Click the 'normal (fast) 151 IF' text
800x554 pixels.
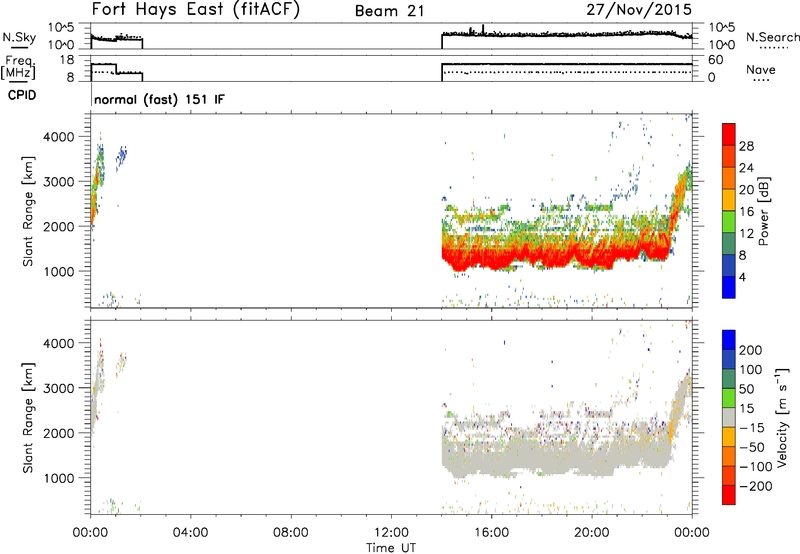[159, 99]
